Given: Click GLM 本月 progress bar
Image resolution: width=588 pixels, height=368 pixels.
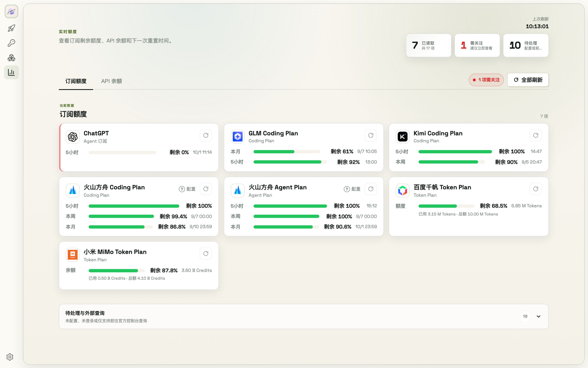Looking at the screenshot, I should point(287,152).
